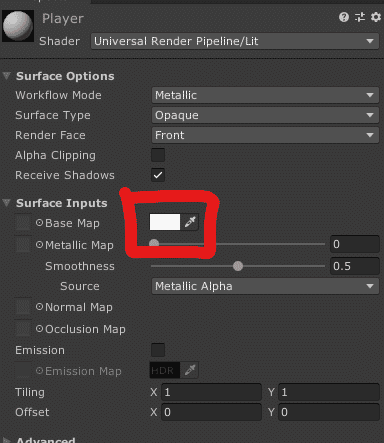The width and height of the screenshot is (384, 443).
Task: Click the preset sliders icon in header
Action: point(360,17)
